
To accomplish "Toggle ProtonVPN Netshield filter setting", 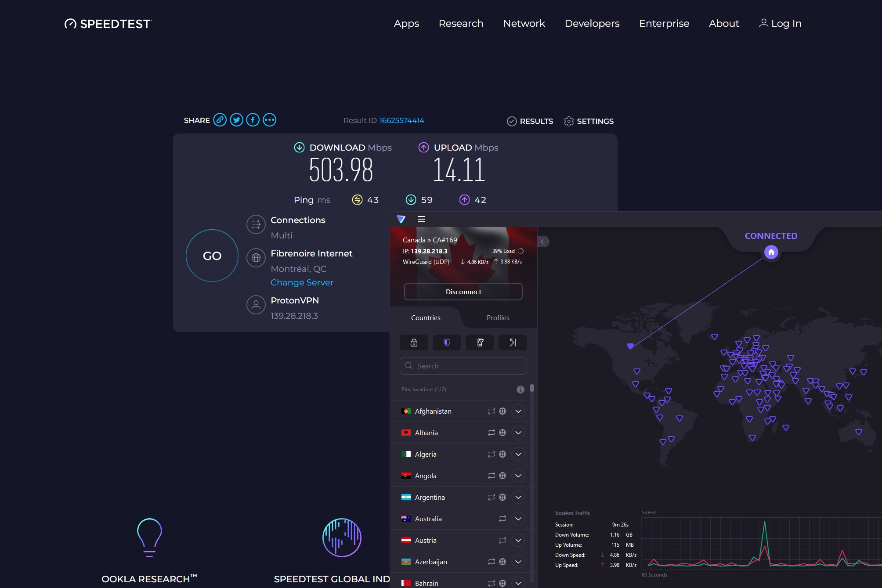I will [447, 343].
